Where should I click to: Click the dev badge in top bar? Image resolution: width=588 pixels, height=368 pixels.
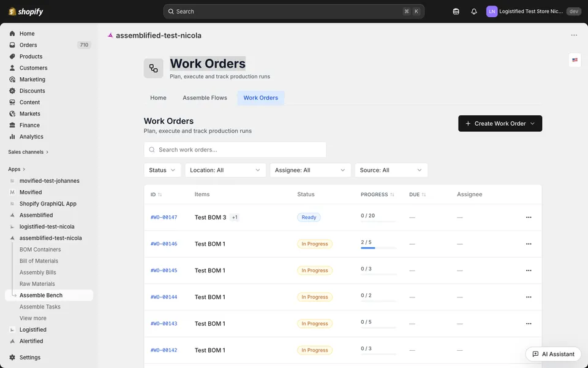click(574, 12)
